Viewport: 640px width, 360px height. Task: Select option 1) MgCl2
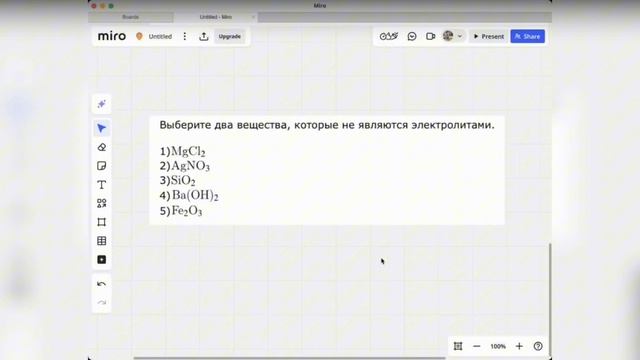click(x=182, y=151)
